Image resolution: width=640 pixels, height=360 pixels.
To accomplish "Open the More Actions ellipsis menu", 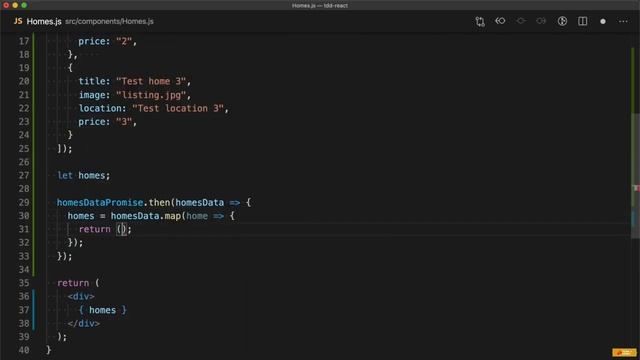I will pyautogui.click(x=623, y=21).
